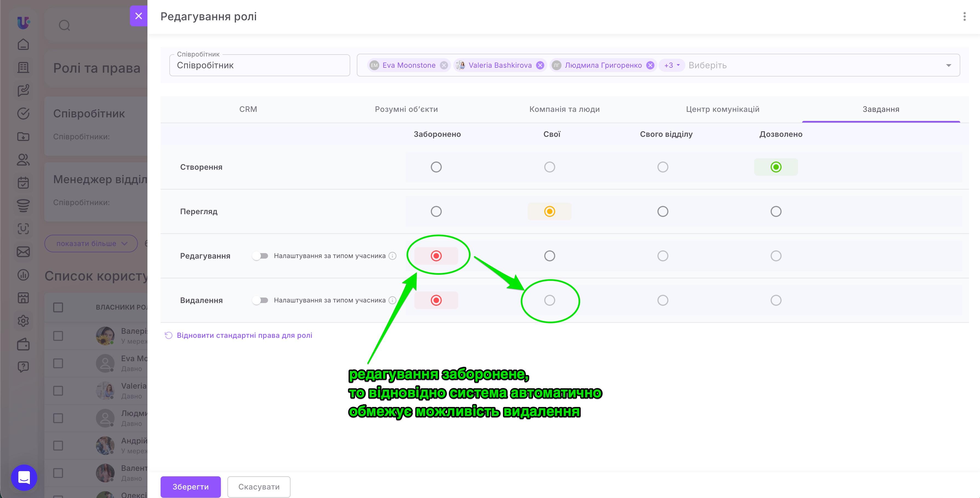This screenshot has width=980, height=498.
Task: Switch to Розумні об'єкти tab
Action: (406, 109)
